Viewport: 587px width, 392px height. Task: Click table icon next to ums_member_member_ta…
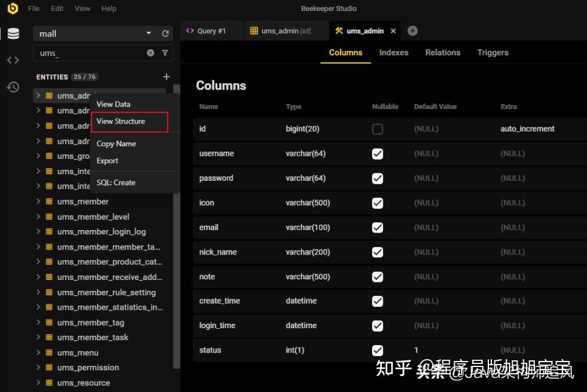tap(49, 247)
